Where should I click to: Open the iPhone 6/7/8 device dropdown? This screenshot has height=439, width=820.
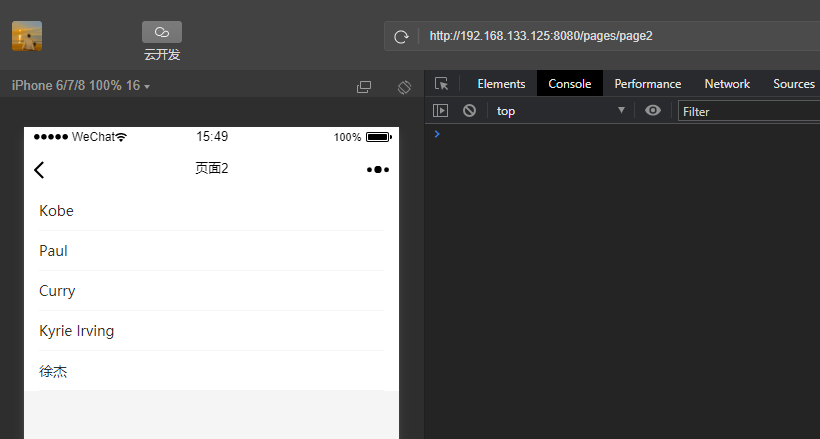pos(81,86)
